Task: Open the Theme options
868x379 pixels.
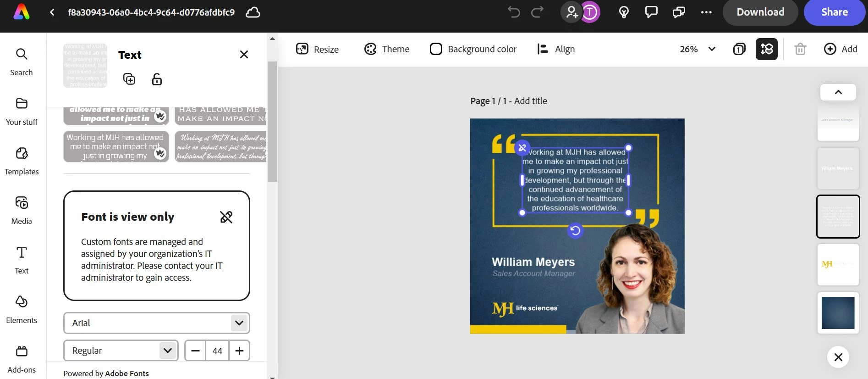Action: (x=387, y=49)
